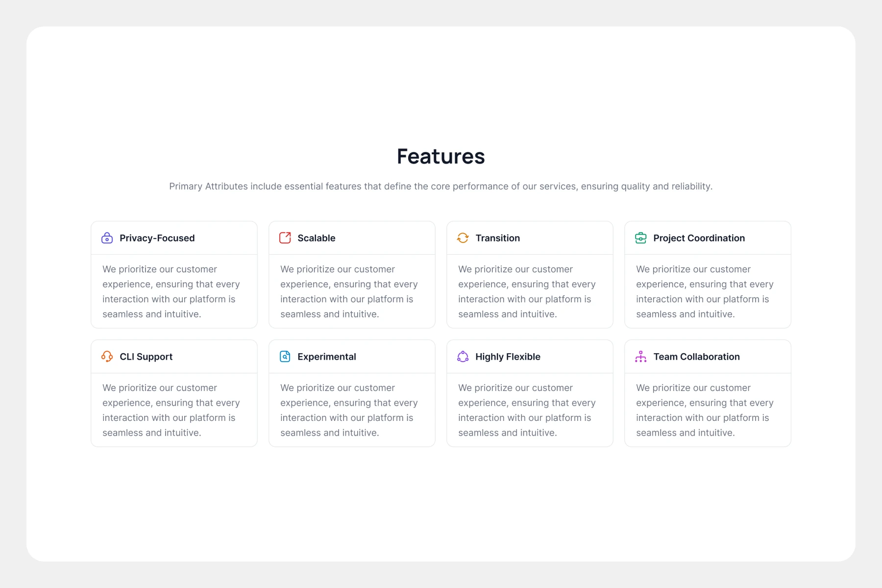This screenshot has width=882, height=588.
Task: Click the red Scalable arrow icon
Action: (x=285, y=238)
